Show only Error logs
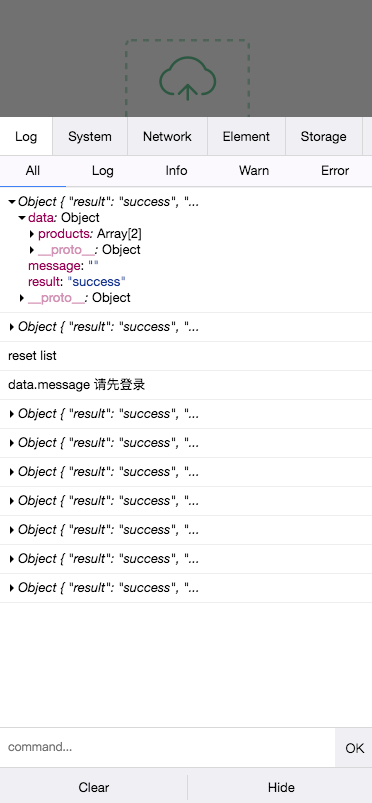This screenshot has width=372, height=803. point(335,171)
